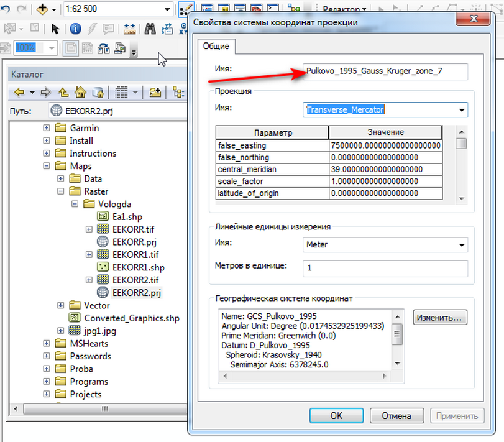Choose the black Select Elements arrow

coord(55,29)
